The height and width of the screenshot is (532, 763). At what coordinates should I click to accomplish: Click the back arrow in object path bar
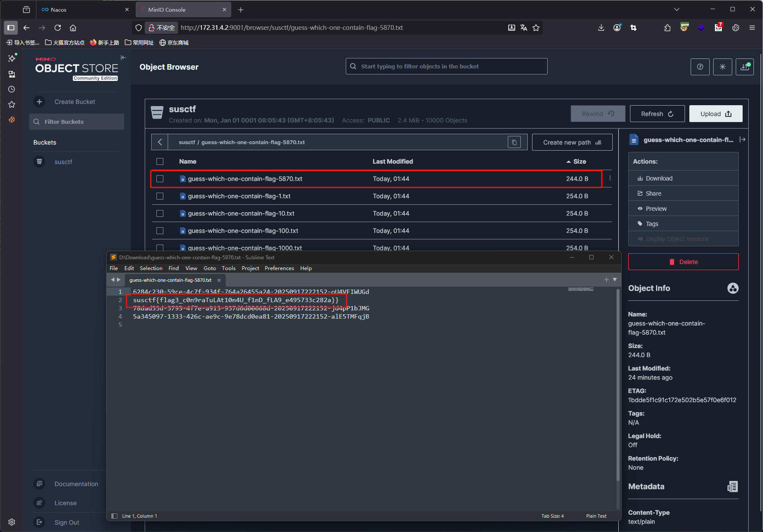click(160, 142)
